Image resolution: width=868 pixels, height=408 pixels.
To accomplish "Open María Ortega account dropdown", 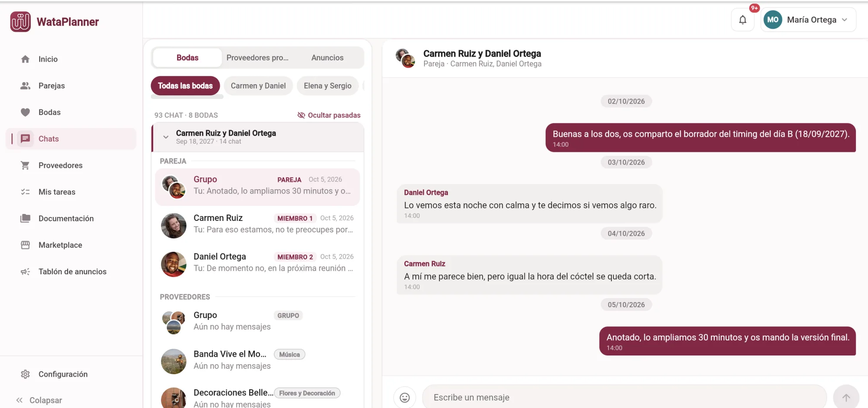I will pyautogui.click(x=809, y=20).
